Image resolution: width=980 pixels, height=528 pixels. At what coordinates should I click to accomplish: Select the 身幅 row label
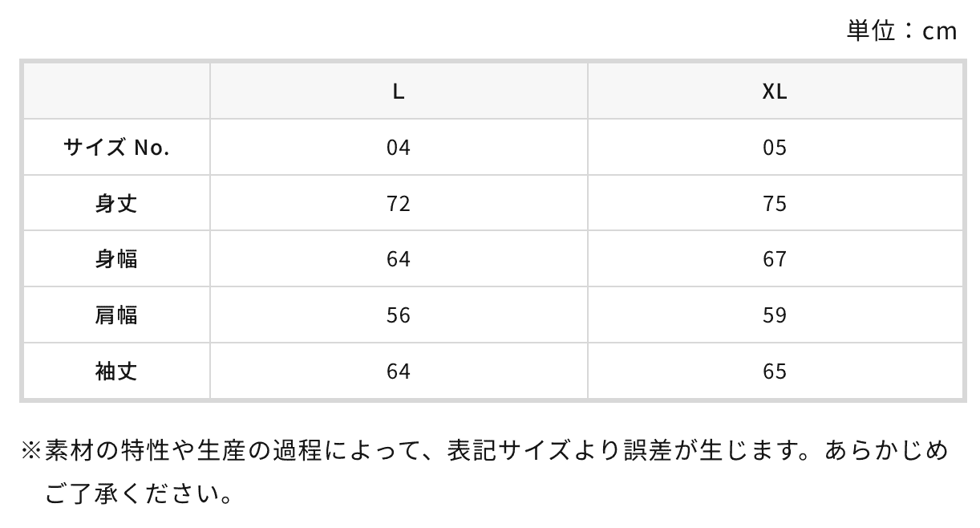(116, 259)
